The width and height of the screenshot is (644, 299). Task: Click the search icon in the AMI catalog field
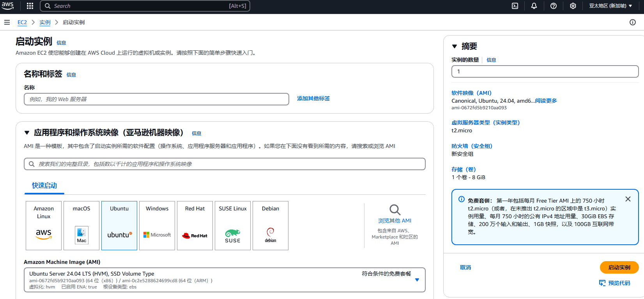(32, 164)
